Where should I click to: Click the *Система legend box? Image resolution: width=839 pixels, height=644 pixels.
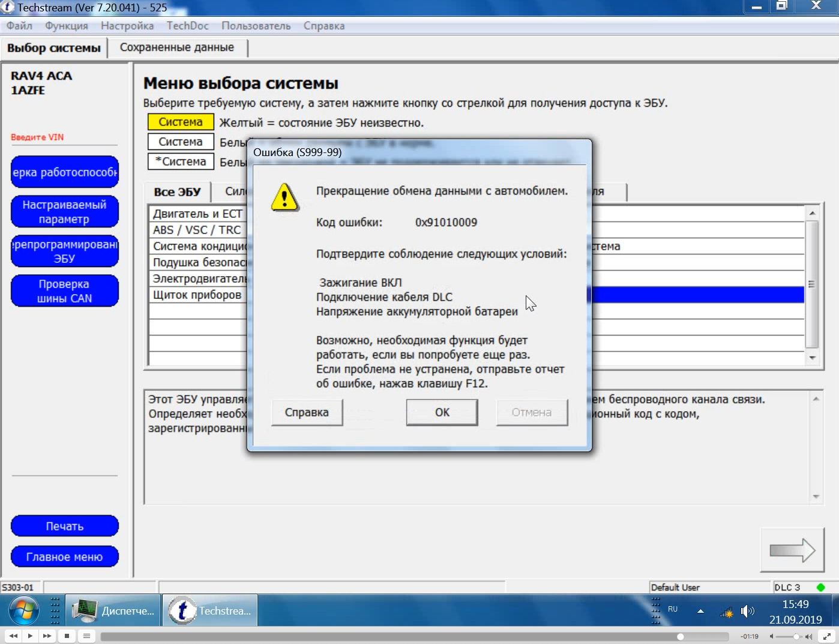[x=181, y=161]
